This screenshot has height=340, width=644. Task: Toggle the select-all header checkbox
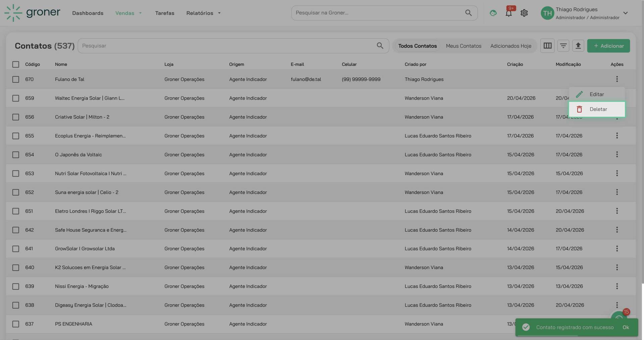pos(16,64)
